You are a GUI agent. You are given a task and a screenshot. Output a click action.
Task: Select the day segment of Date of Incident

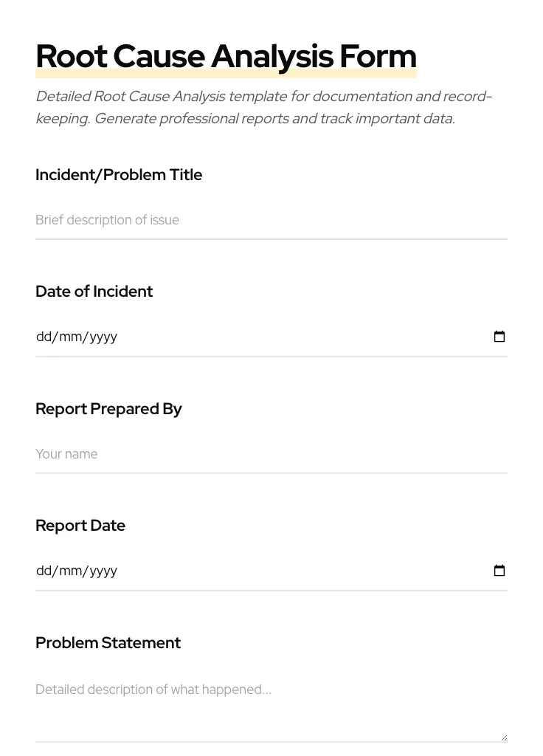(44, 337)
